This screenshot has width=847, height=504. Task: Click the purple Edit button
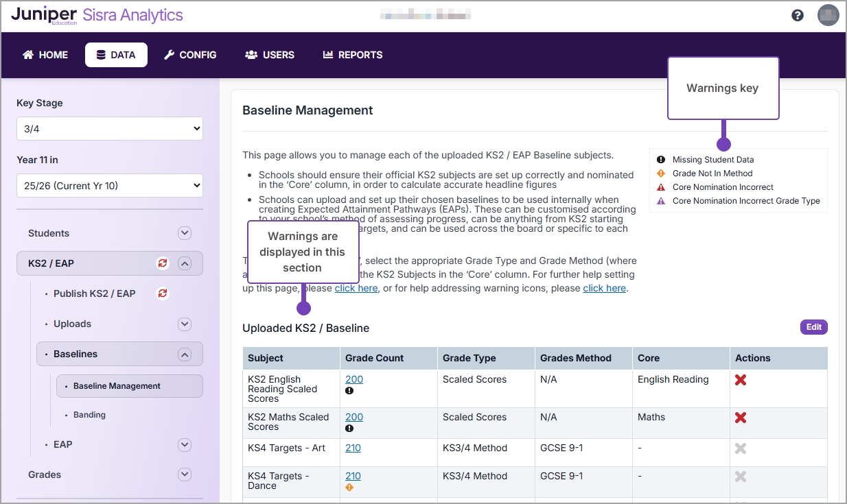[813, 327]
